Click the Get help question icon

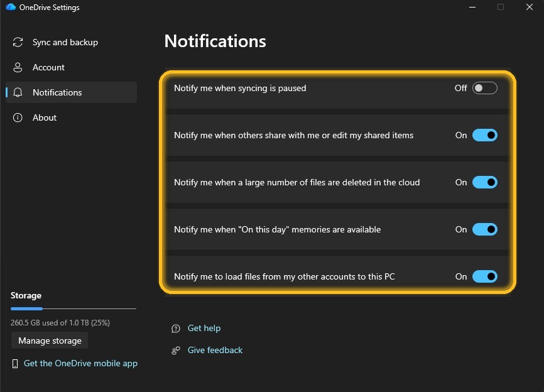176,329
